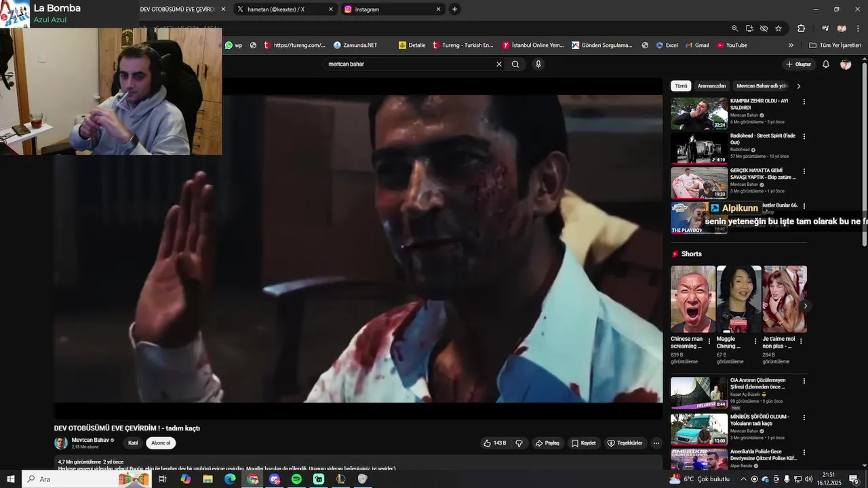Open options for MİNİBÜS ŞOFÖRÜ OLDUM video
Screen dimensions: 868x488
click(x=804, y=418)
